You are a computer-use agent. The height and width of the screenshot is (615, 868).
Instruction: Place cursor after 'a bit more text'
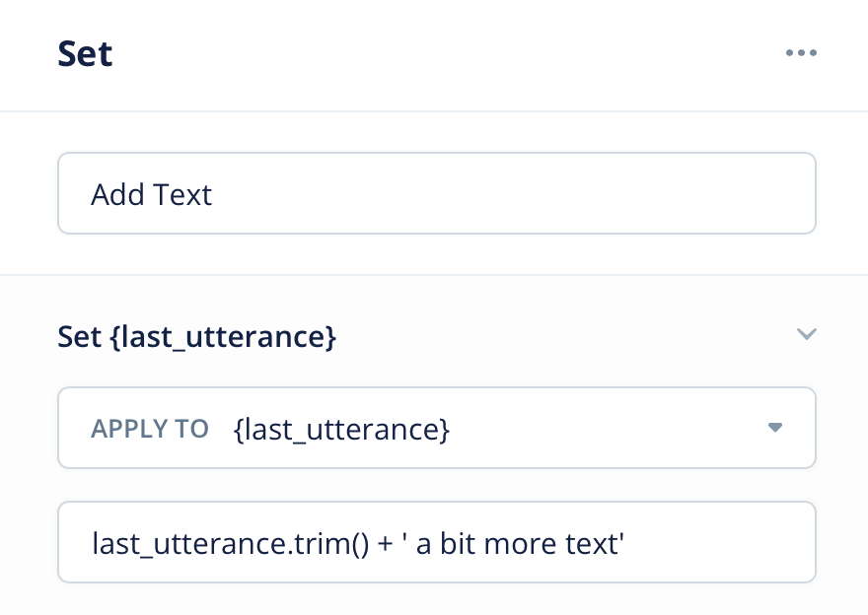(x=626, y=543)
